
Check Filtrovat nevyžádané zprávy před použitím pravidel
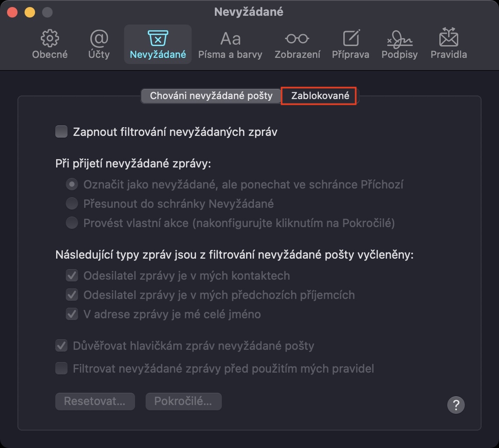(x=61, y=368)
